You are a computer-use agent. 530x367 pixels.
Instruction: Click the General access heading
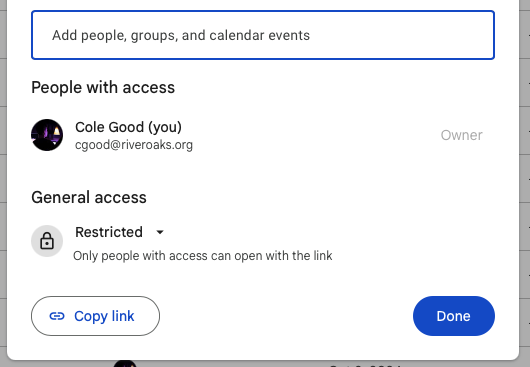tap(89, 197)
